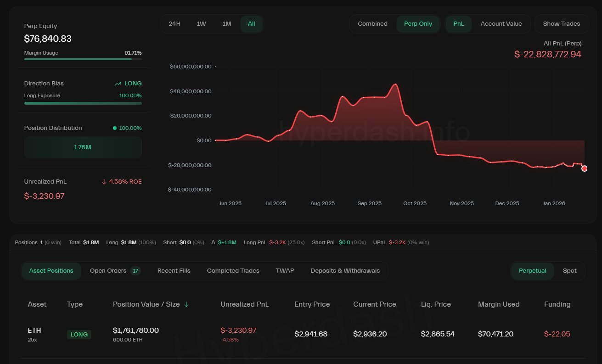Viewport: 602px width, 364px height.
Task: Switch to Spot positions
Action: click(x=569, y=271)
